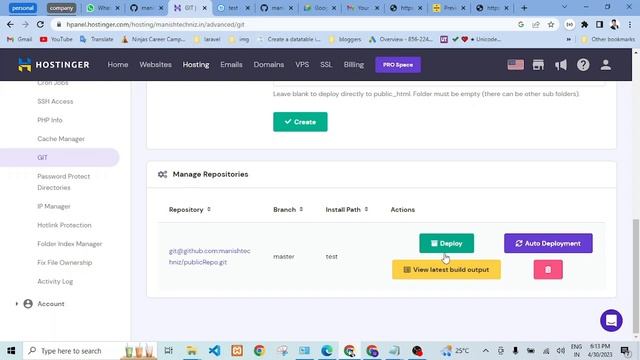Open the Gmail bookmark

pos(20,39)
